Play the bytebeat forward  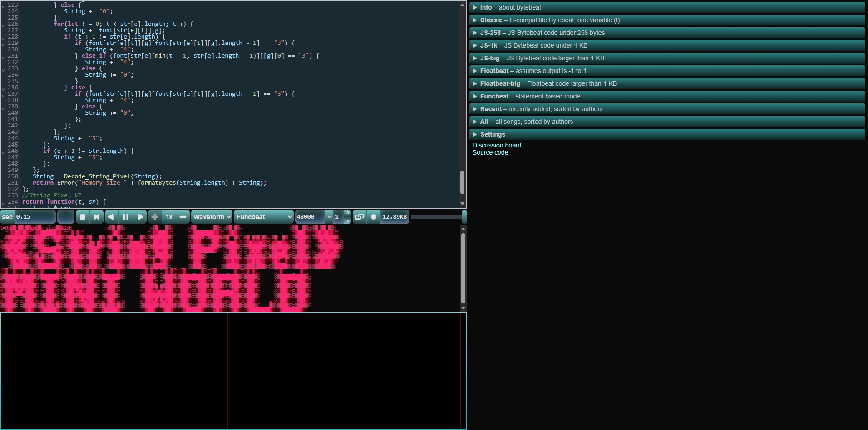pos(140,217)
